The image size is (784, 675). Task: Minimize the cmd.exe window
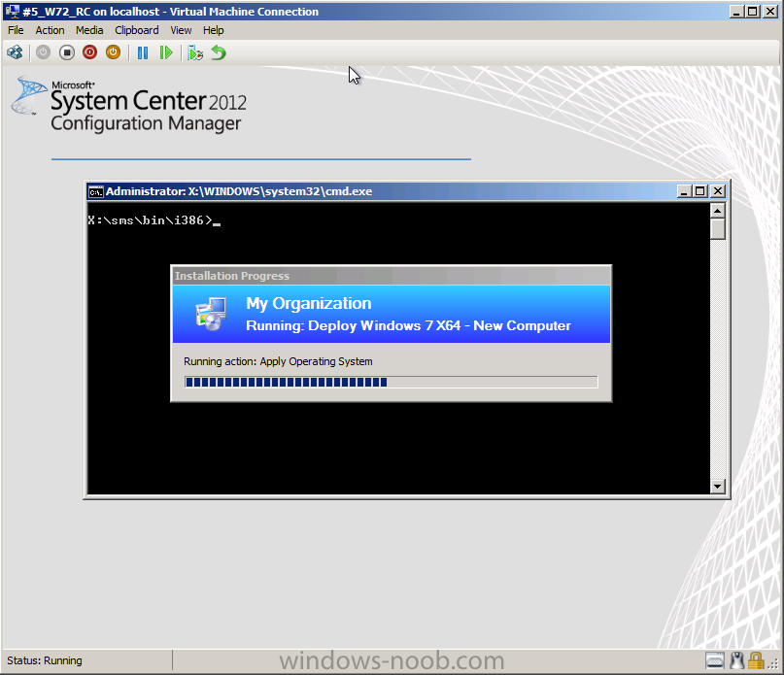point(684,191)
